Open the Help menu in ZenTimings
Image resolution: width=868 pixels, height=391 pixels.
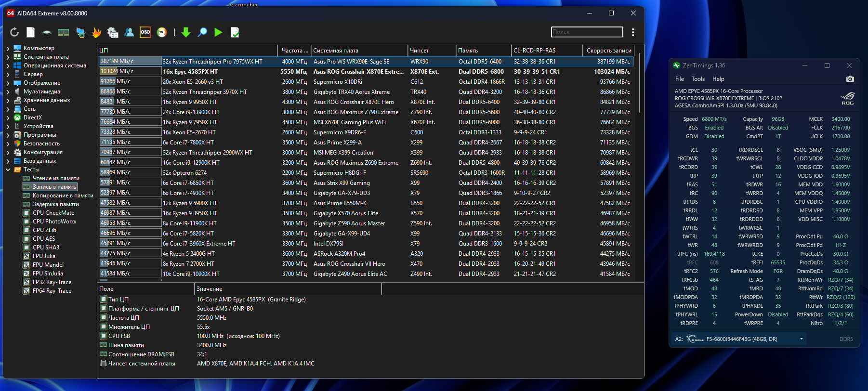click(x=718, y=79)
